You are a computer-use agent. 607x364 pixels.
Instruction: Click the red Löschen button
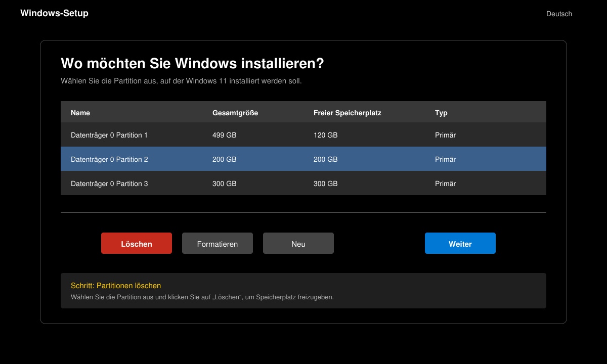[x=137, y=243]
